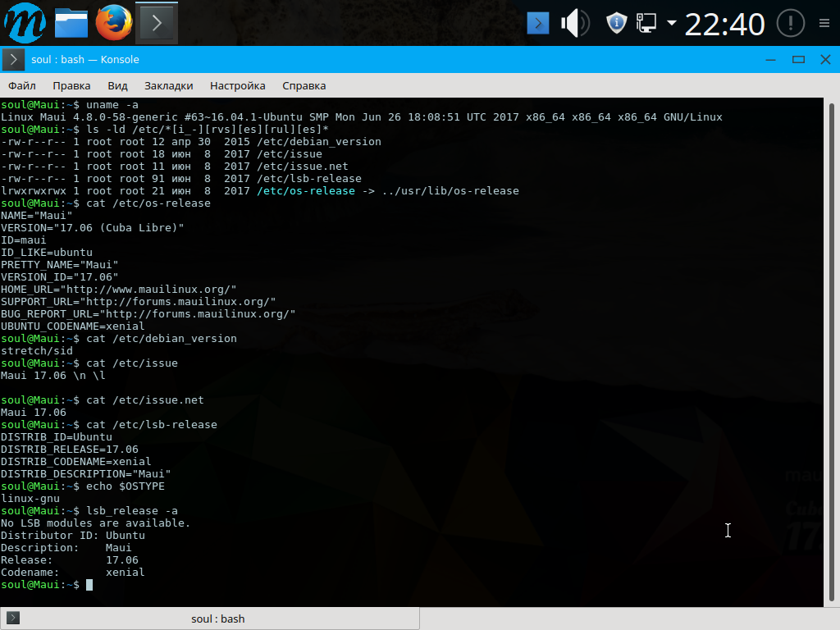Click the Konsole launcher in the panel

click(157, 23)
